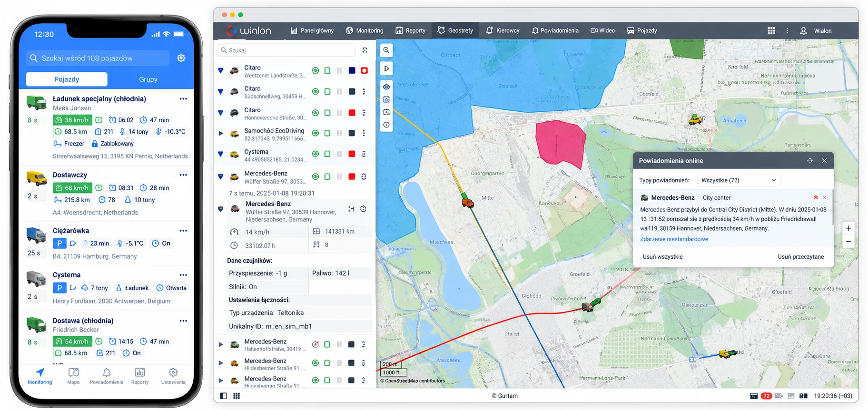Screen dimensions: 868x410
Task: Click Usuń wszystkie in notifications panel
Action: (662, 257)
